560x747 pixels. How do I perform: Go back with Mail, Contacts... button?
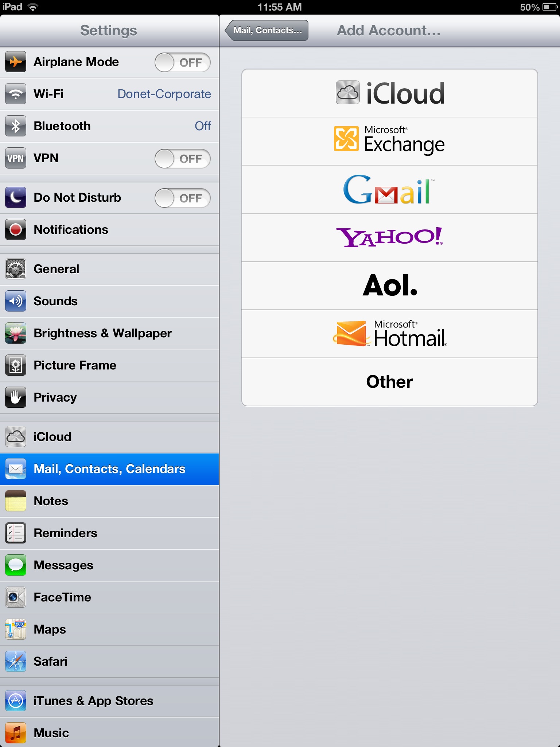pyautogui.click(x=267, y=30)
